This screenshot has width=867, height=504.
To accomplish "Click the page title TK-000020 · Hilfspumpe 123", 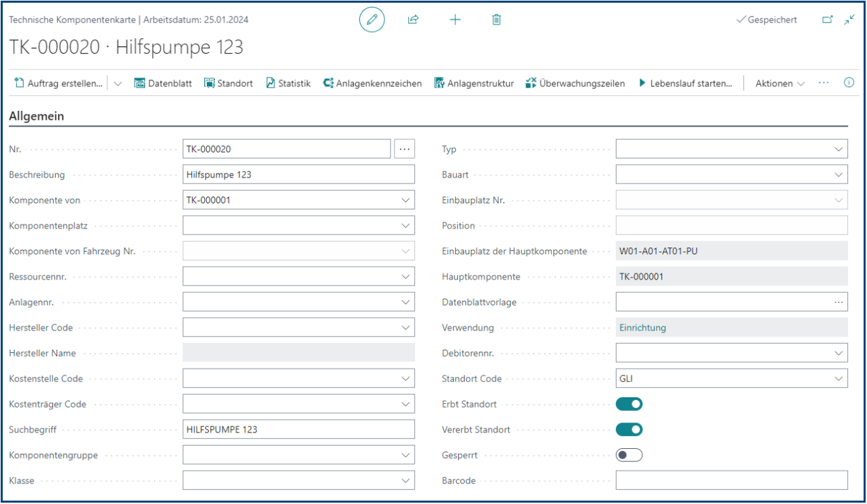I will [126, 47].
